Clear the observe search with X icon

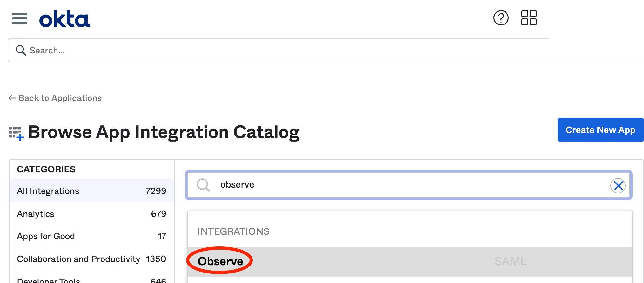[x=618, y=185]
